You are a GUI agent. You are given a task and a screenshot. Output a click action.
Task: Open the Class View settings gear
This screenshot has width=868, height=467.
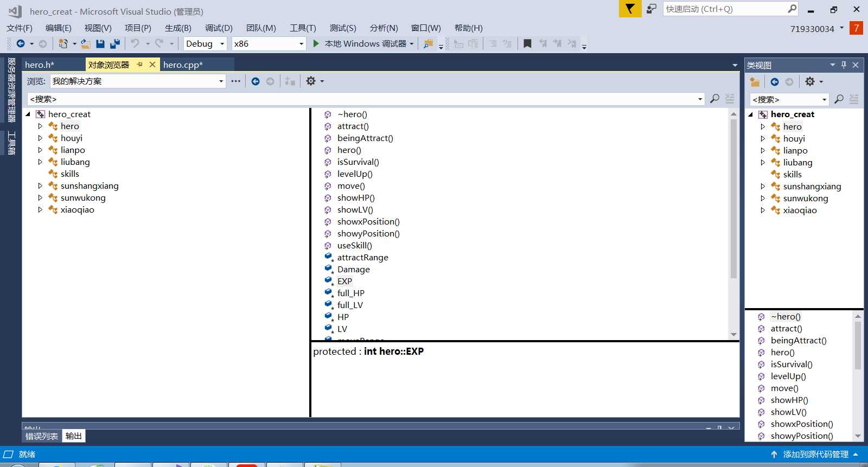click(810, 81)
